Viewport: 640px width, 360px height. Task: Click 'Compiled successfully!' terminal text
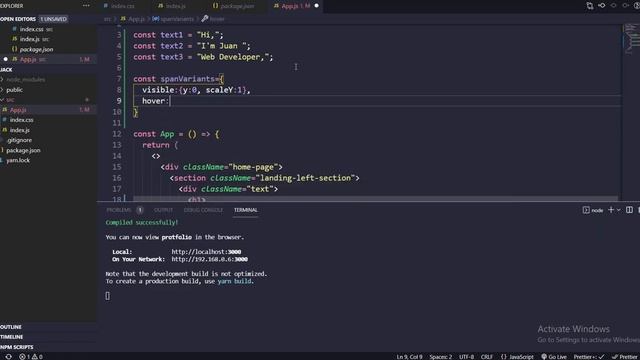142,223
